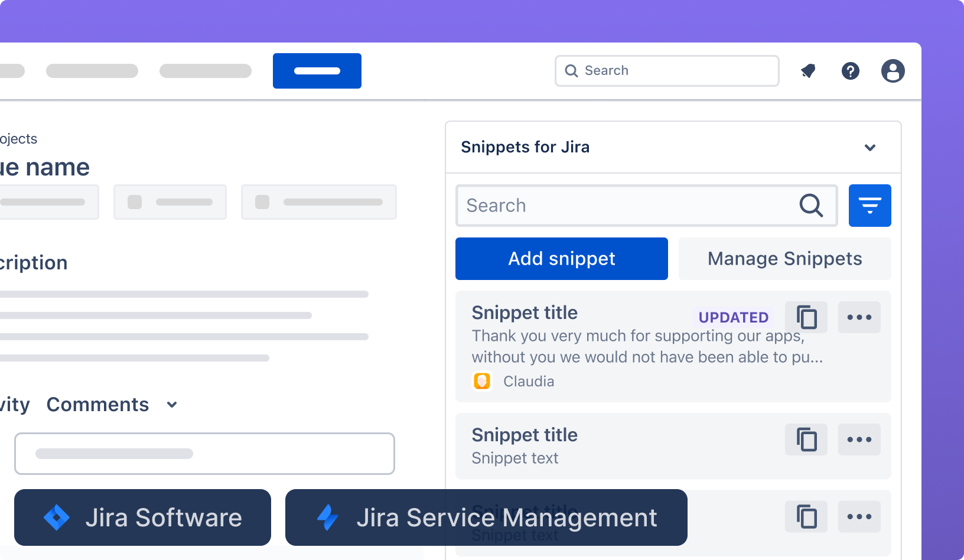Click the Add snippet button
964x560 pixels.
[x=562, y=259]
